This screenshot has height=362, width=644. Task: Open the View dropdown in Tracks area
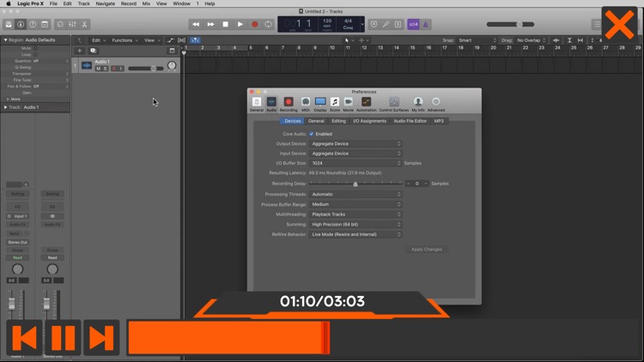152,40
